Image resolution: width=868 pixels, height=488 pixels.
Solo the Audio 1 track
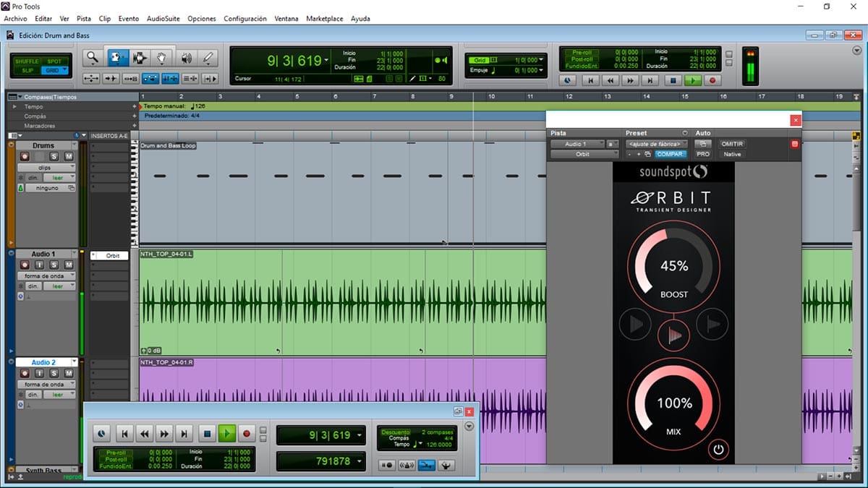click(54, 265)
